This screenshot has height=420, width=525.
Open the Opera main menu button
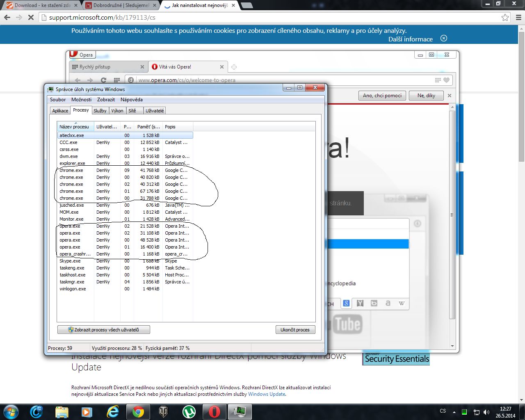tap(82, 55)
